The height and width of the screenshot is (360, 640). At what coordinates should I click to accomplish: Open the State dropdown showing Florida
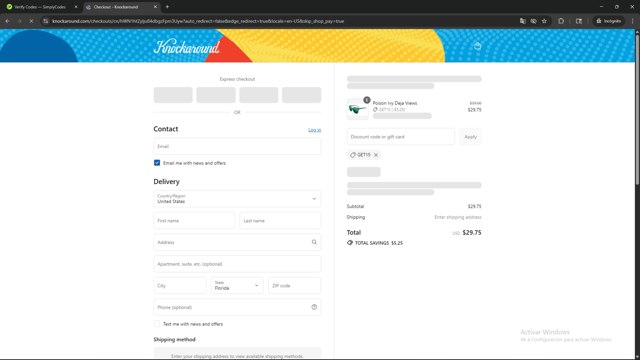(x=237, y=286)
